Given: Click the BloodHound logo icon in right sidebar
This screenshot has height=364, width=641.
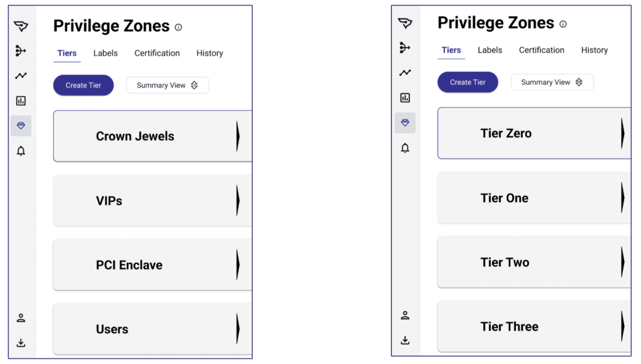Looking at the screenshot, I should tap(405, 23).
